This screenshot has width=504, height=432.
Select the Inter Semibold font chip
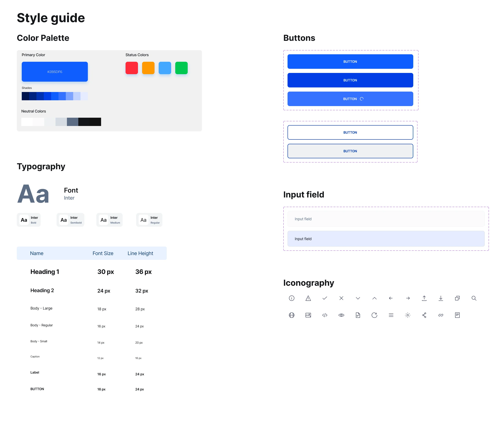point(70,220)
